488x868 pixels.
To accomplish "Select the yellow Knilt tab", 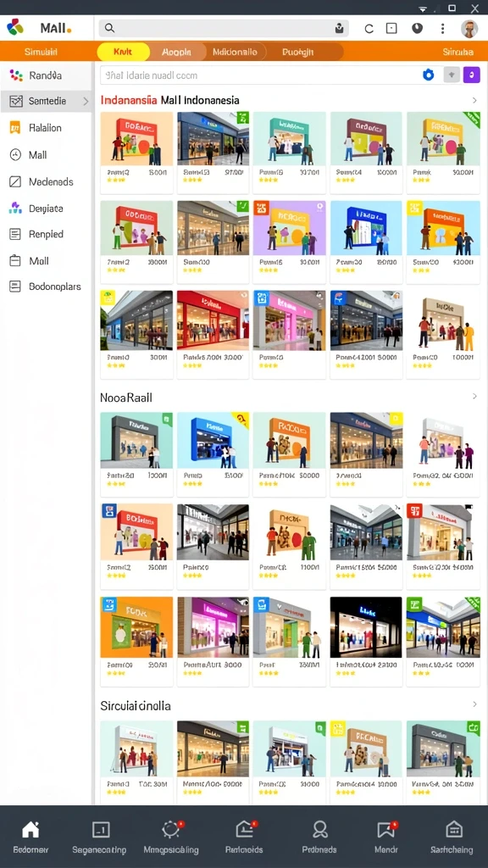I will coord(123,52).
